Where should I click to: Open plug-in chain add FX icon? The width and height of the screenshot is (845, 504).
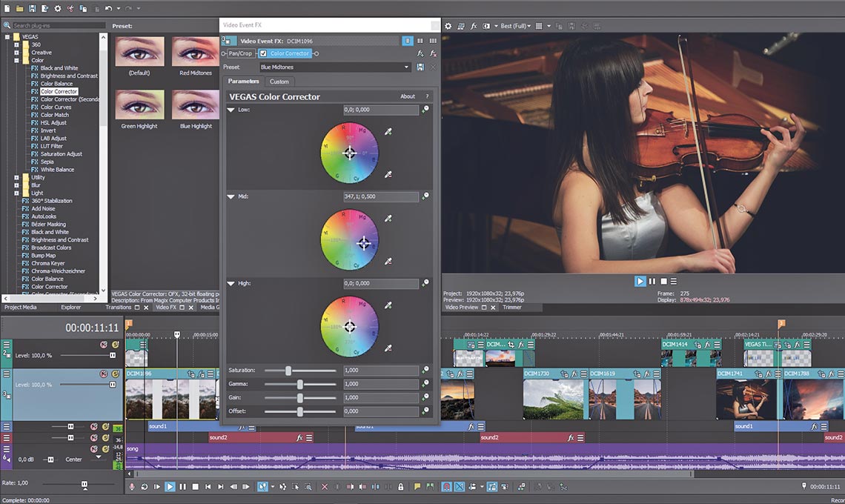(x=420, y=53)
